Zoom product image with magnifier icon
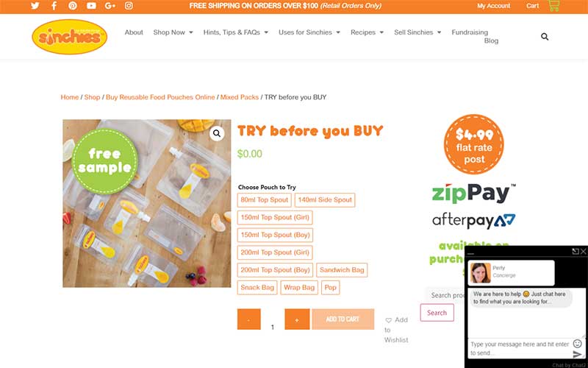The width and height of the screenshot is (588, 368). (x=217, y=133)
